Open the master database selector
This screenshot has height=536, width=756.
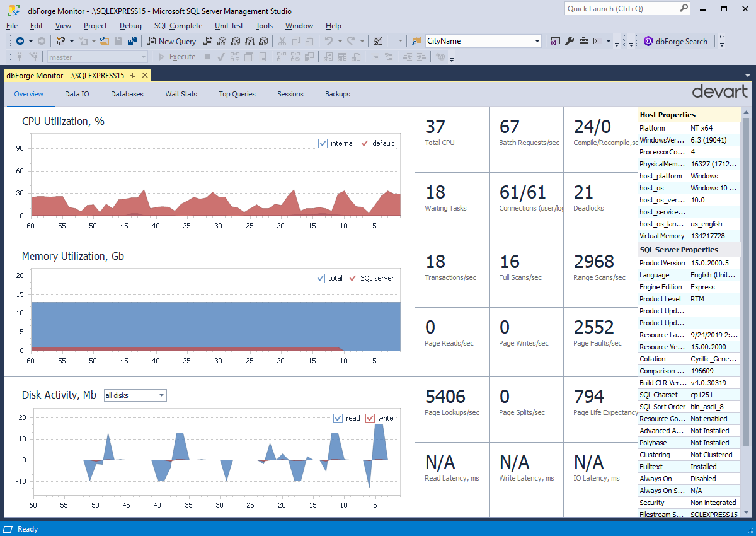[145, 57]
